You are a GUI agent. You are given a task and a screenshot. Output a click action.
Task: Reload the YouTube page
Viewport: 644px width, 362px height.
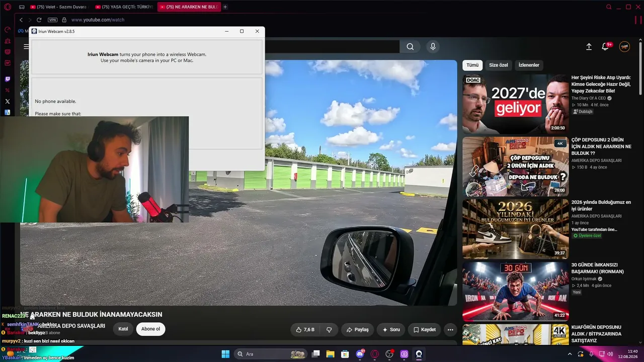(x=39, y=20)
